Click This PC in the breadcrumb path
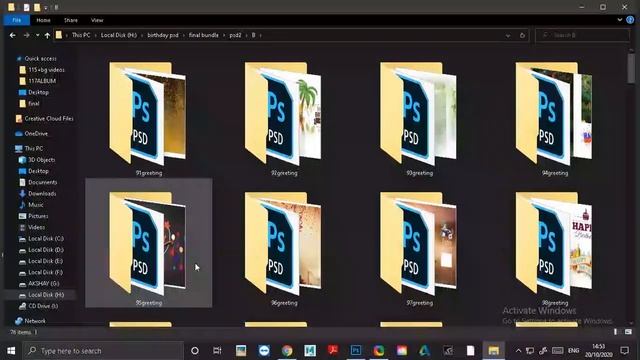 [81, 36]
